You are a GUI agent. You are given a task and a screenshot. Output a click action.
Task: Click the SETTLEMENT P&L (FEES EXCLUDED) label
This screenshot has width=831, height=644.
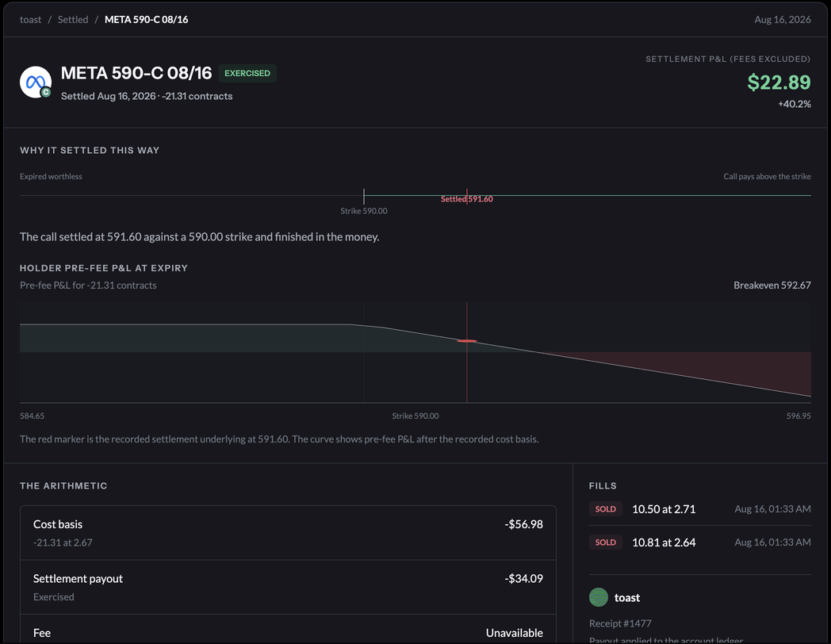click(728, 59)
